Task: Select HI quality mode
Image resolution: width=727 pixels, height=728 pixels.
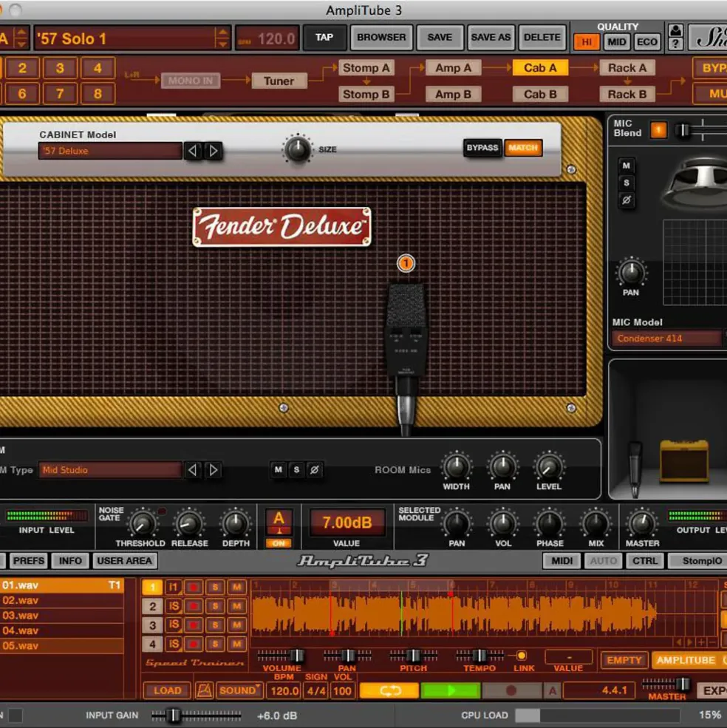Action: [x=587, y=42]
